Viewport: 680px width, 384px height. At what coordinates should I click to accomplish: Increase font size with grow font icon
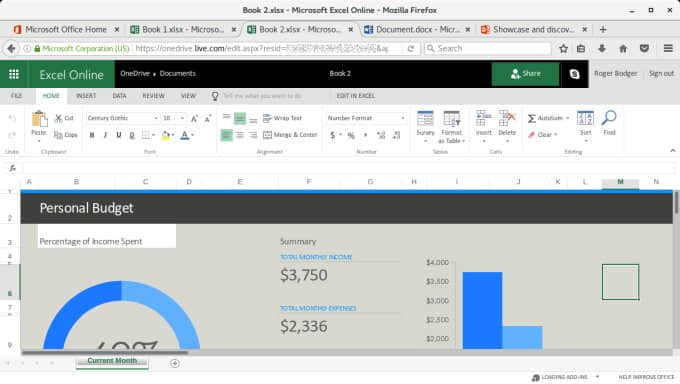coord(194,118)
